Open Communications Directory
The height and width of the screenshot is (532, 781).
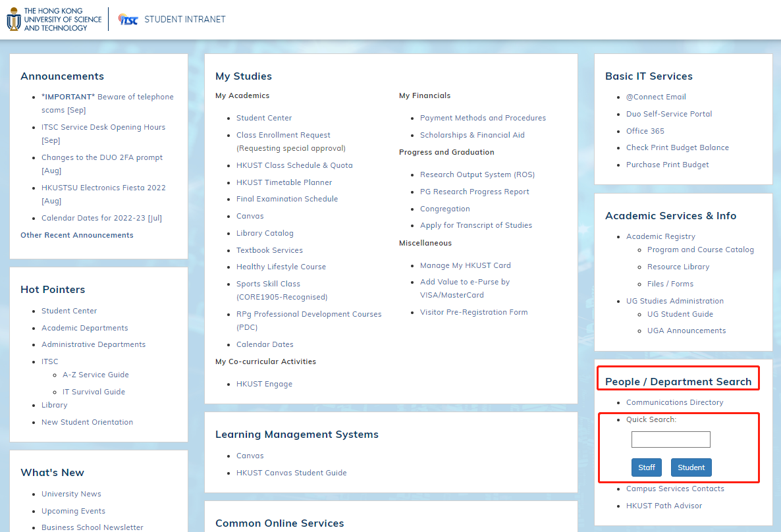point(674,402)
